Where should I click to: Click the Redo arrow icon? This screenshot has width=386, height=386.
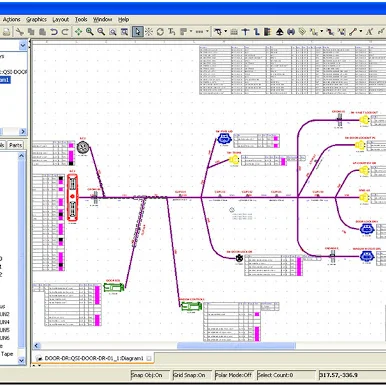[x=65, y=32]
